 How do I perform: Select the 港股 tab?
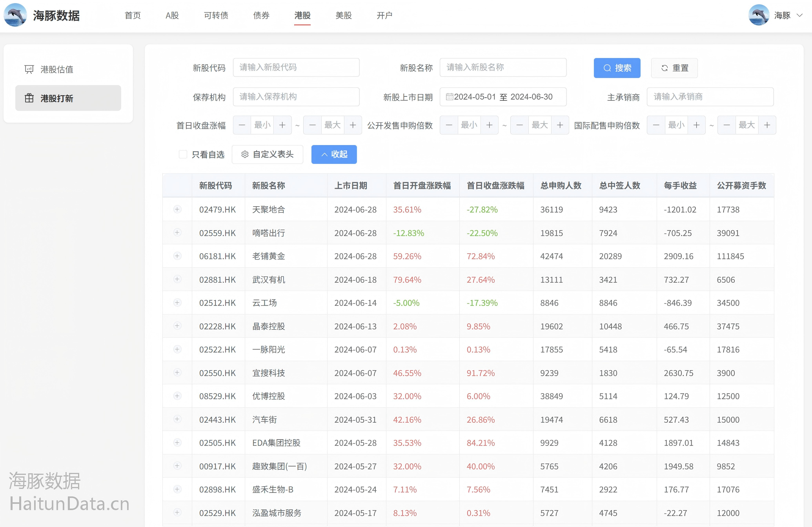(x=302, y=15)
